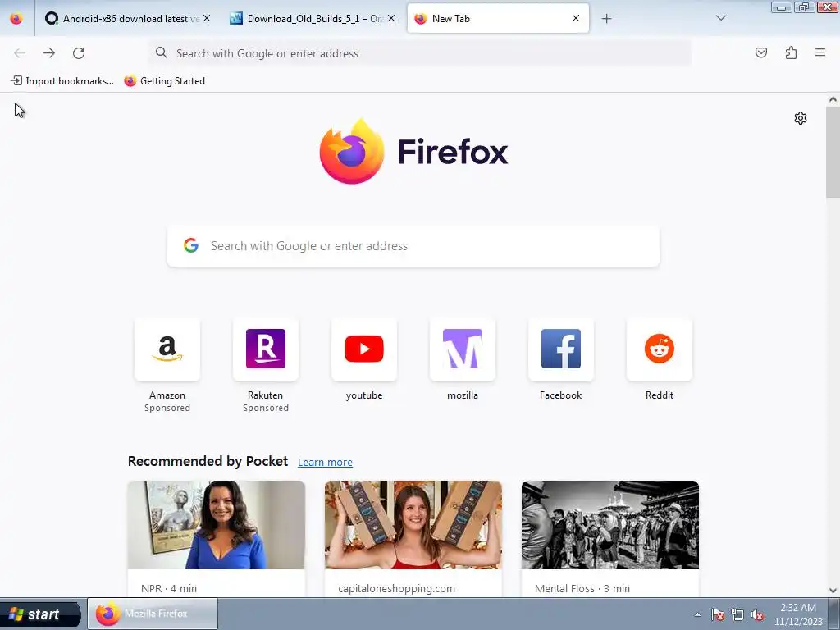The width and height of the screenshot is (840, 630).
Task: Focus the address bar search field
Action: click(420, 53)
